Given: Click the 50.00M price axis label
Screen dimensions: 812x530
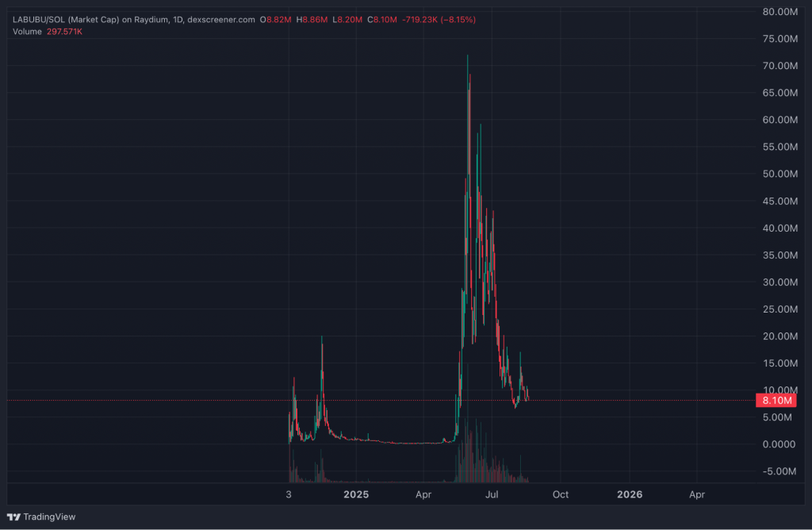Looking at the screenshot, I should click(x=780, y=174).
